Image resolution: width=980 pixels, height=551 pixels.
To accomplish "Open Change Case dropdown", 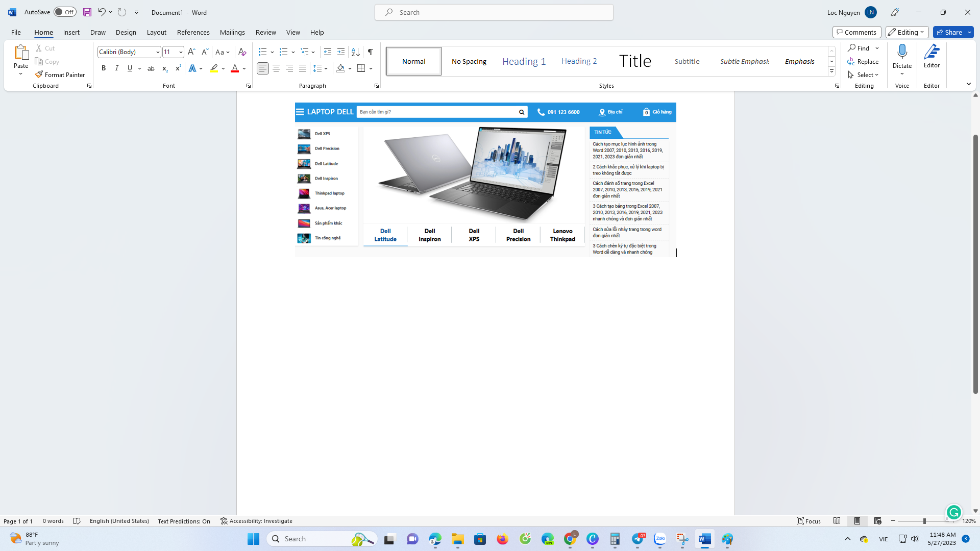I will click(223, 52).
